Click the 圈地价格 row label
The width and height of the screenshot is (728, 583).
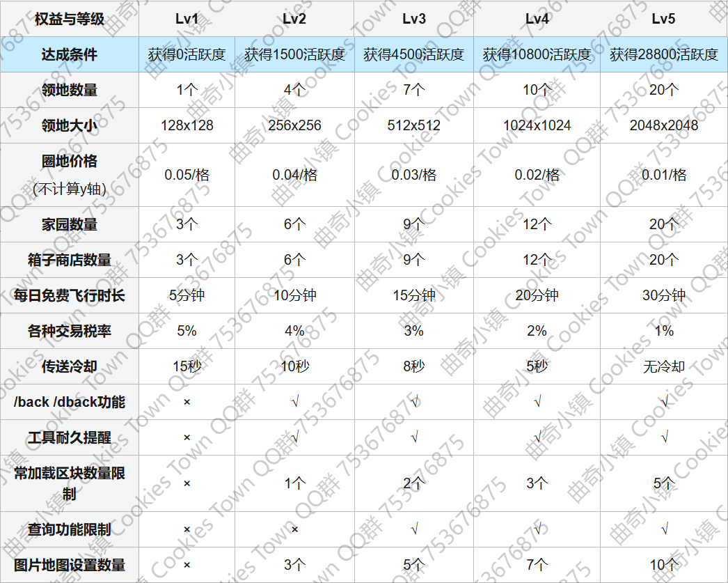tap(69, 175)
